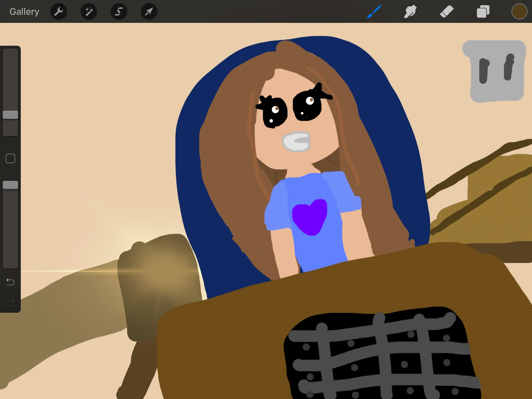This screenshot has height=399, width=532.
Task: Click the brush size slider handle
Action: tap(10, 115)
